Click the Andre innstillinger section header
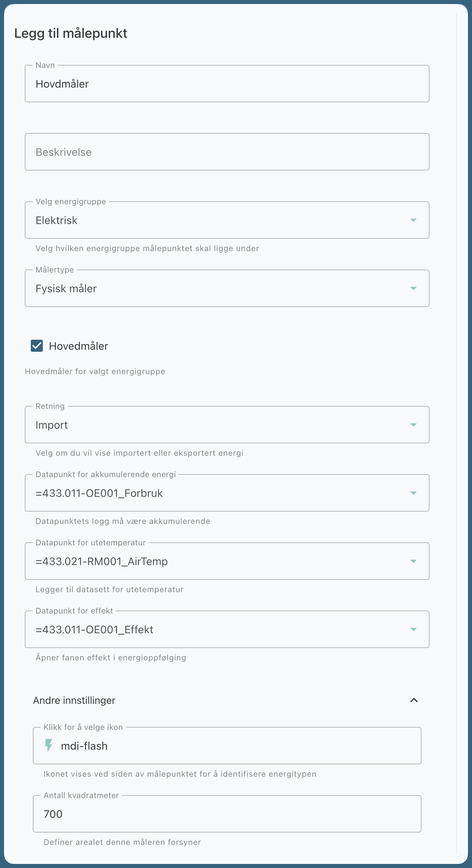The width and height of the screenshot is (472, 868). point(74,700)
